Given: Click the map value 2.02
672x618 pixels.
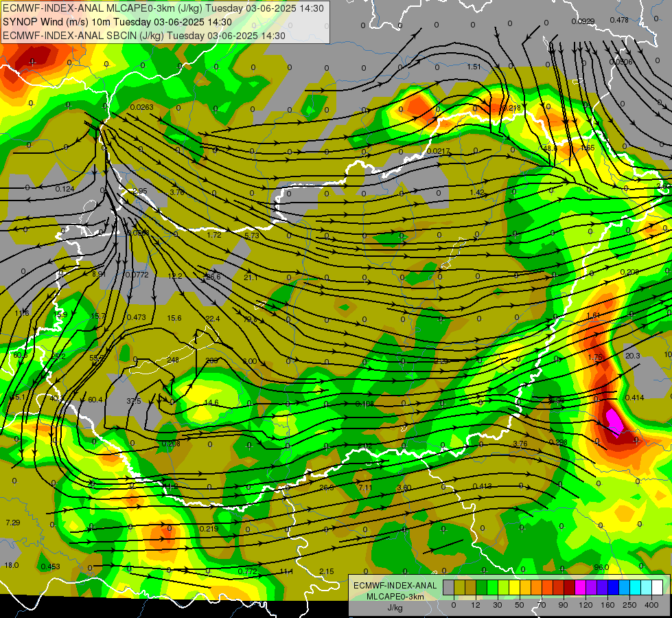Looking at the screenshot, I should tap(365, 446).
